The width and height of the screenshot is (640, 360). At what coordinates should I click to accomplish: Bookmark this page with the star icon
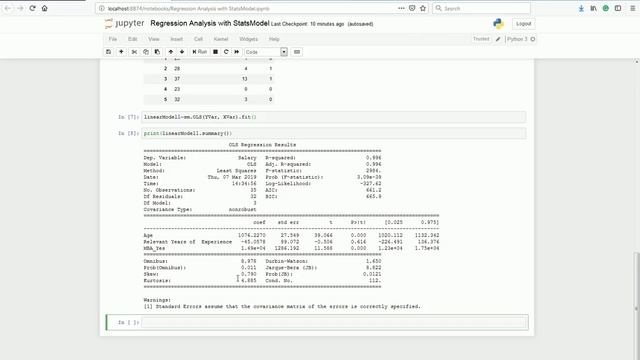(x=423, y=8)
